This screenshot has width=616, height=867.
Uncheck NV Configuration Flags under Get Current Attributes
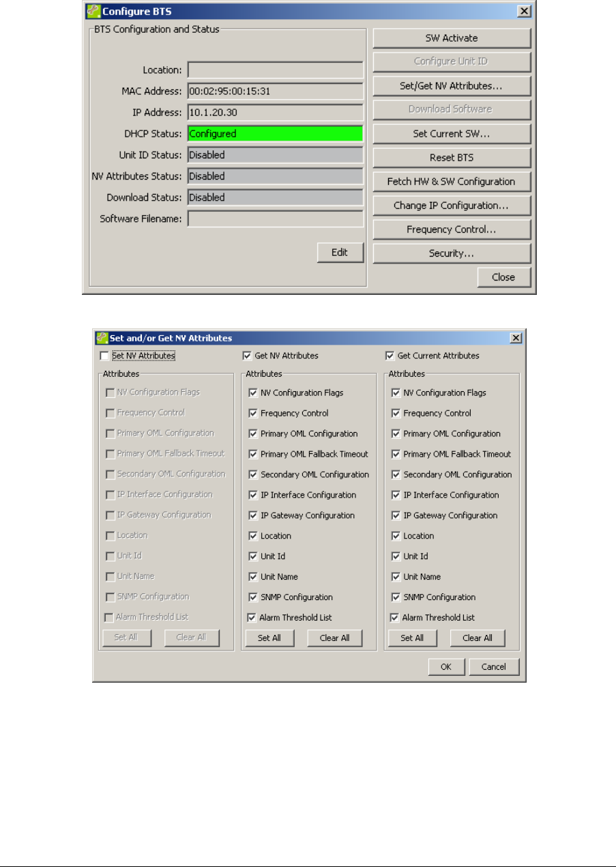coord(396,393)
